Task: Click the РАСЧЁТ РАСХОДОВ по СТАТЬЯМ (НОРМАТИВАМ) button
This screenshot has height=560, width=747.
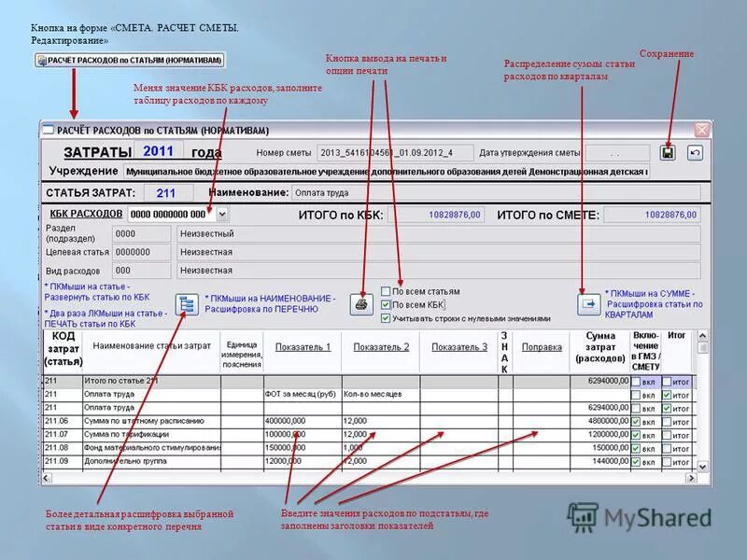Action: [x=130, y=60]
